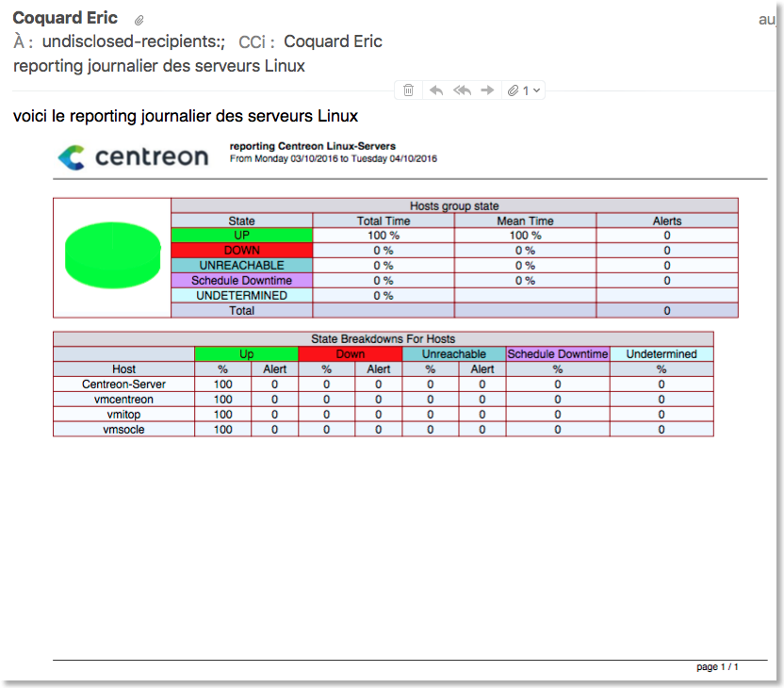784x688 pixels.
Task: Click the red DOWN state row
Action: tap(240, 251)
